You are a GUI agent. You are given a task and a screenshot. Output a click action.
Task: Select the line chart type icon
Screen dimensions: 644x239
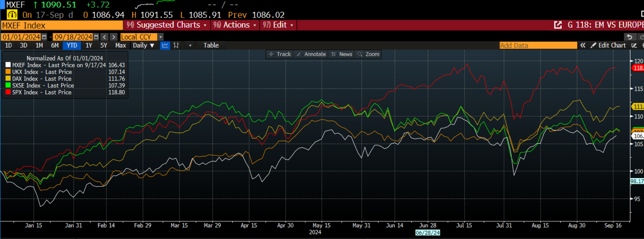coord(165,45)
